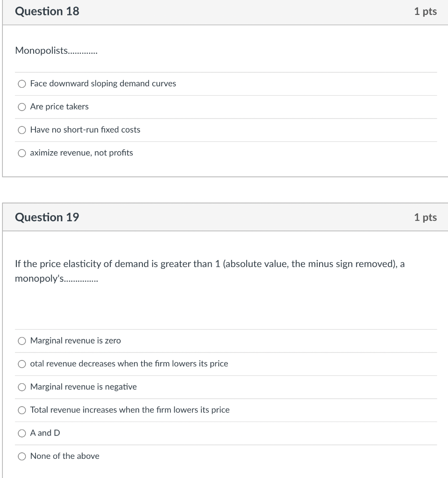448x478 pixels.
Task: Pick 'Total revenue increases' radio option
Action: [21, 410]
